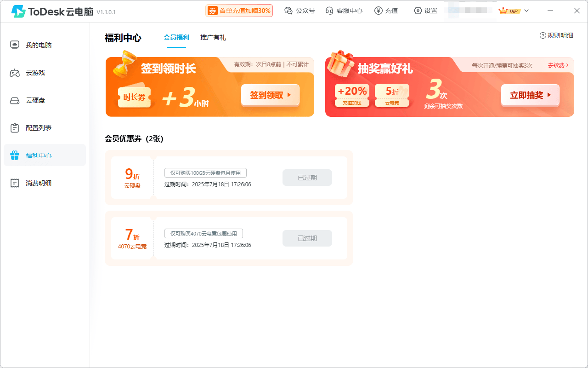Open the 充值 recharge page
Image resolution: width=588 pixels, height=368 pixels.
coord(386,10)
